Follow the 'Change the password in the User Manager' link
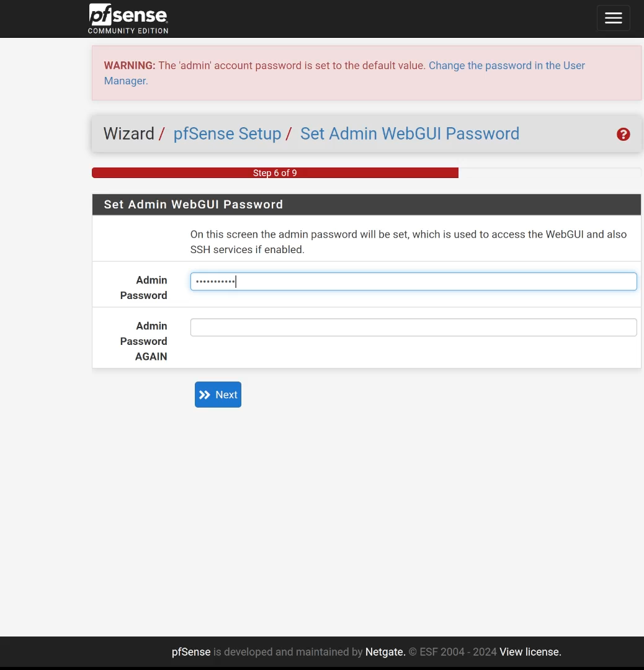The width and height of the screenshot is (644, 670). point(344,73)
